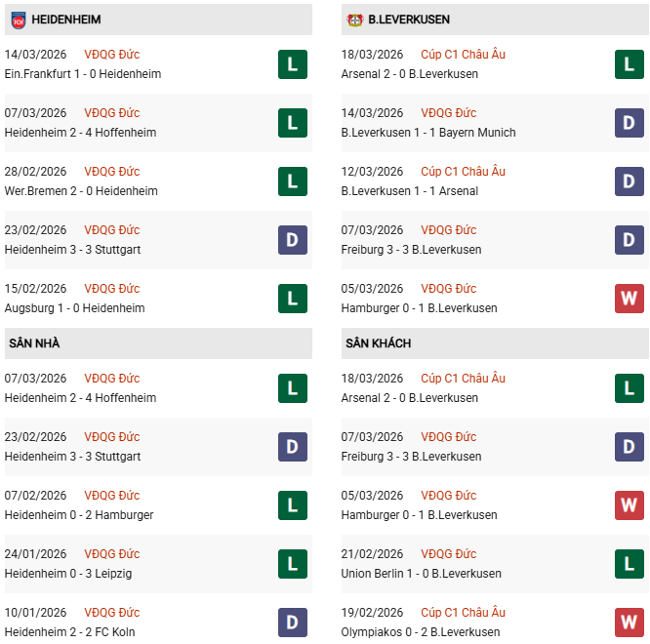Open the Cúp C1 Châu Âu link dated 18/03/2026 in recent form
This screenshot has height=644, width=650.
463,55
